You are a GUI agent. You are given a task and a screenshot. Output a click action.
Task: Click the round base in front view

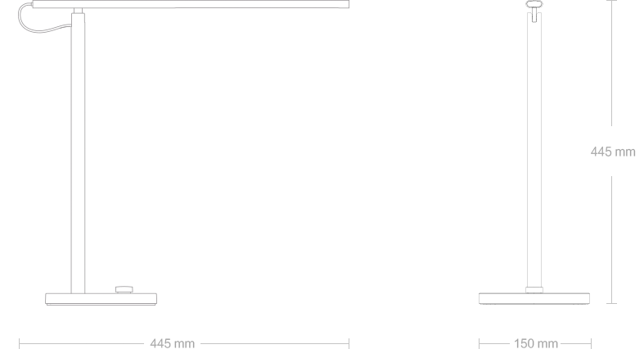click(534, 299)
